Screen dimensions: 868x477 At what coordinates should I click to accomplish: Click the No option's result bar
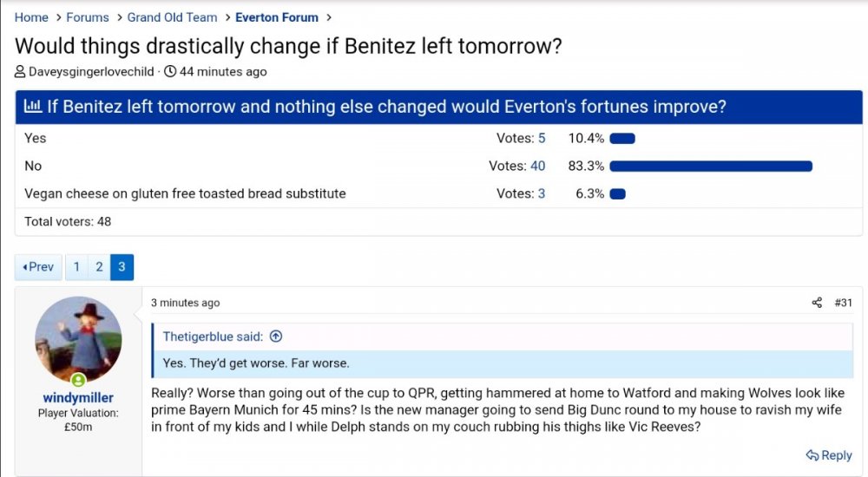tap(711, 166)
